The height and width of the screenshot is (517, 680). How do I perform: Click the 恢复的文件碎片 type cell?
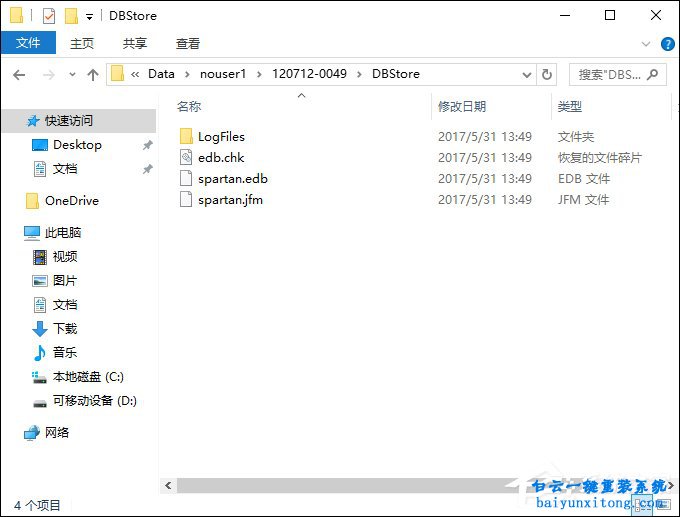pyautogui.click(x=599, y=157)
